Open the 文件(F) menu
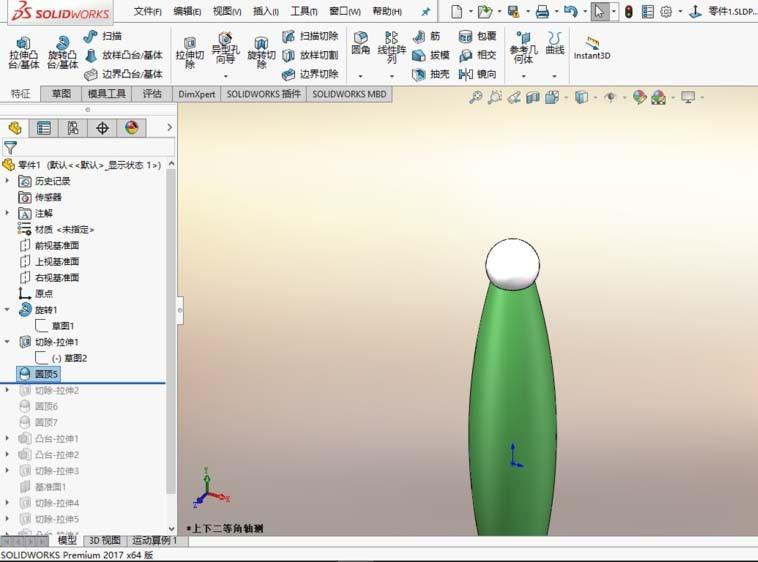Screen dimensions: 758x562 pyautogui.click(x=147, y=11)
